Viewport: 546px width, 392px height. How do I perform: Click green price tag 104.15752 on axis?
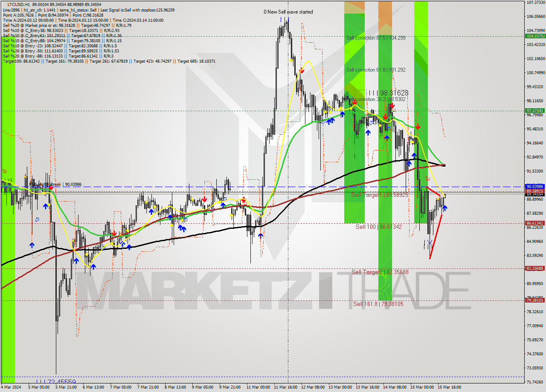tap(535, 36)
